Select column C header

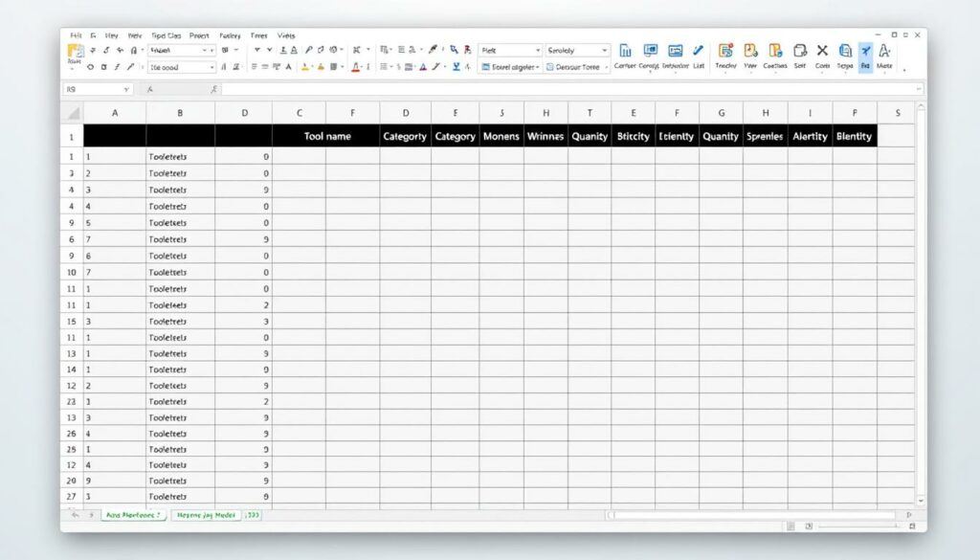point(299,113)
